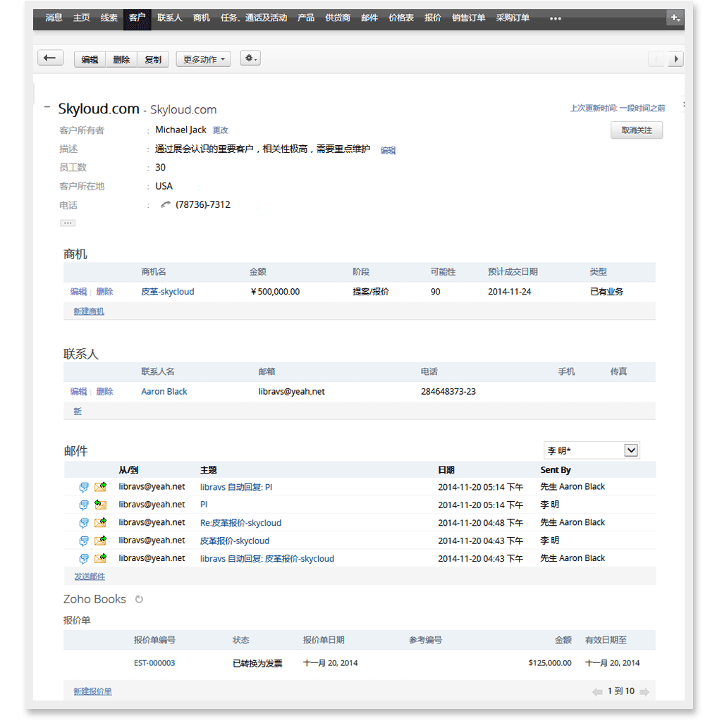This screenshot has height=728, width=722.
Task: Click chat icon on first email row
Action: pos(84,487)
